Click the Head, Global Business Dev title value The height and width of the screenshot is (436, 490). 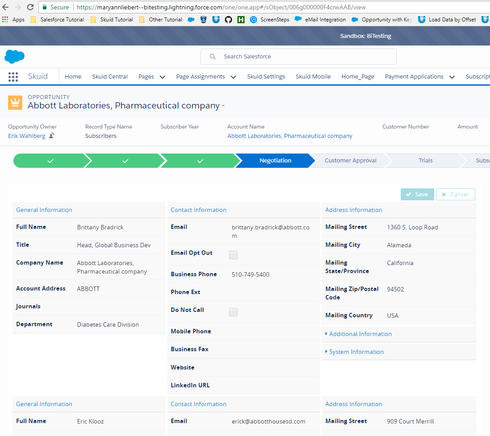click(x=114, y=245)
